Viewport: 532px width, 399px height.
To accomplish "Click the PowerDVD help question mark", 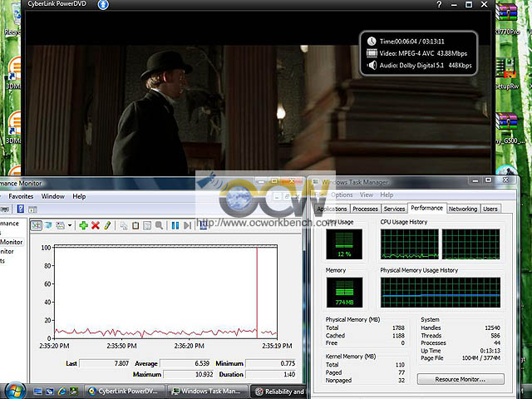I will click(x=439, y=4).
